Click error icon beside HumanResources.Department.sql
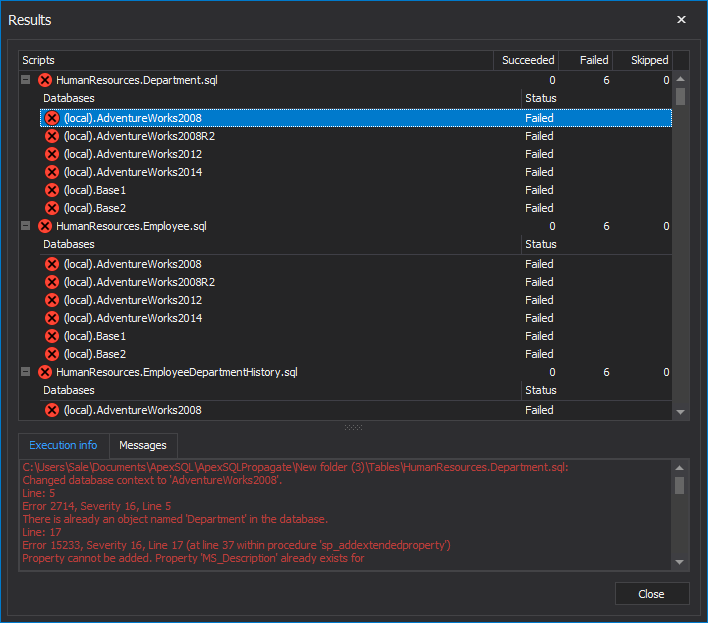708x623 pixels. (45, 80)
